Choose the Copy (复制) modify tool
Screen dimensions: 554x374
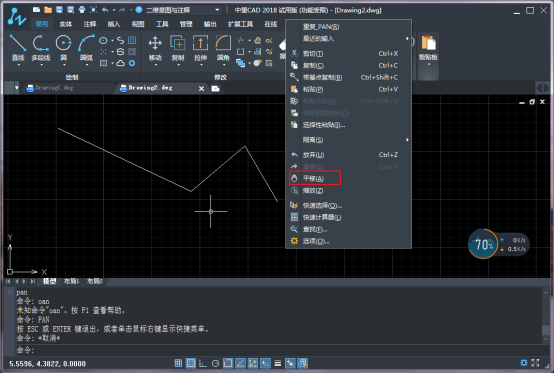tap(178, 48)
